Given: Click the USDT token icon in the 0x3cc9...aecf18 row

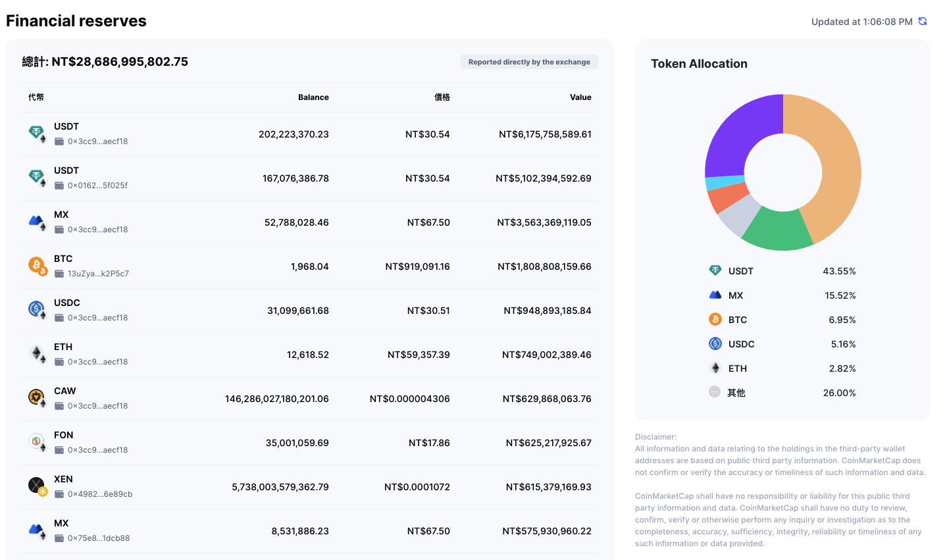Looking at the screenshot, I should point(37,134).
